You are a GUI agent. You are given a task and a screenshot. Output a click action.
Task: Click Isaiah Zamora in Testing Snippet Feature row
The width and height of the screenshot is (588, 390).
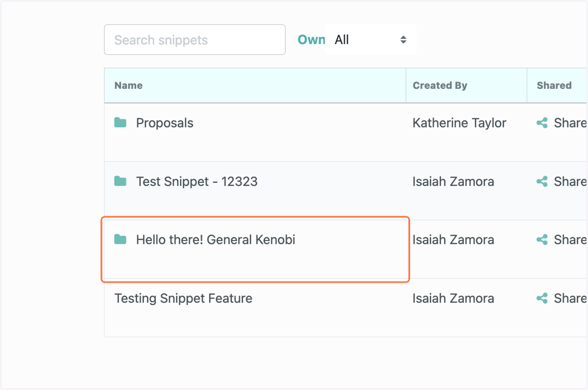(x=453, y=298)
